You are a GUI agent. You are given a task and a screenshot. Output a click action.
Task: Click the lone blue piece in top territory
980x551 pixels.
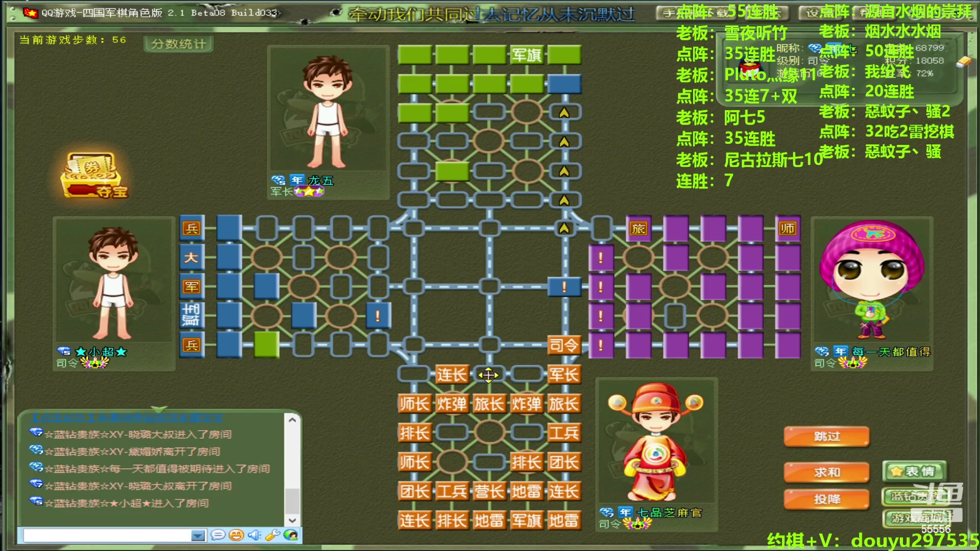click(x=564, y=84)
